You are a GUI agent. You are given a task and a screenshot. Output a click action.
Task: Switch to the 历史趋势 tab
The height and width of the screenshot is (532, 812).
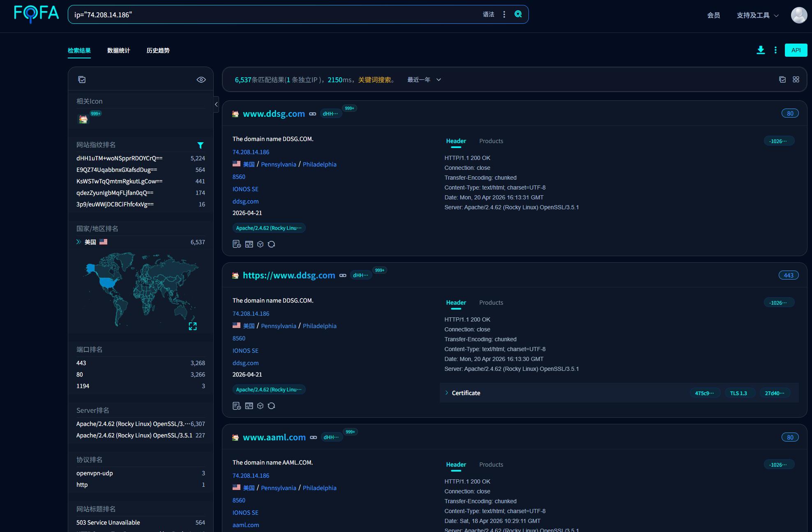point(158,51)
